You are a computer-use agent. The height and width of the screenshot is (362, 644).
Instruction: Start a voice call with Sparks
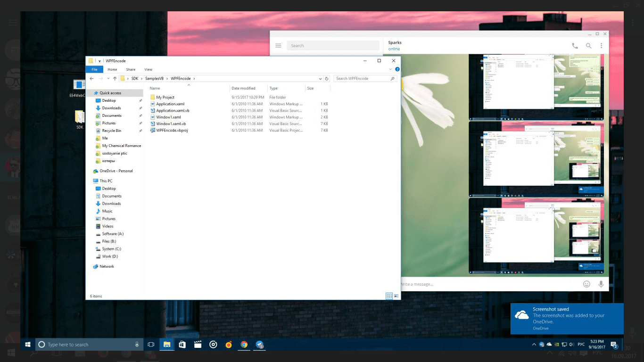(x=575, y=46)
